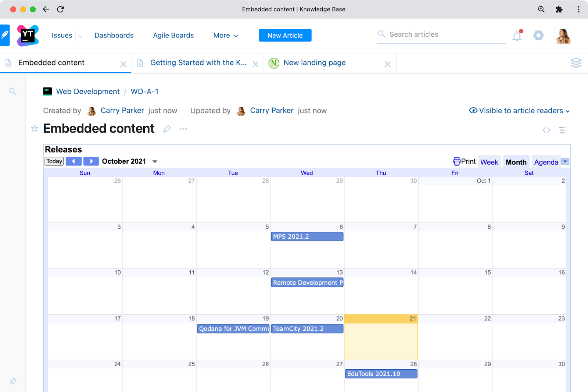Open Web Development breadcrumb link
The image size is (588, 392).
click(88, 92)
